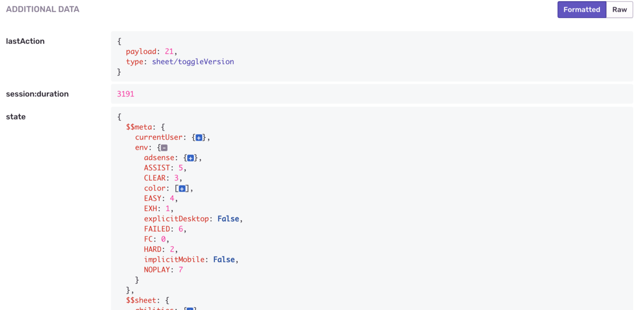Click the session:duration key label
Image resolution: width=644 pixels, height=310 pixels.
coord(37,94)
